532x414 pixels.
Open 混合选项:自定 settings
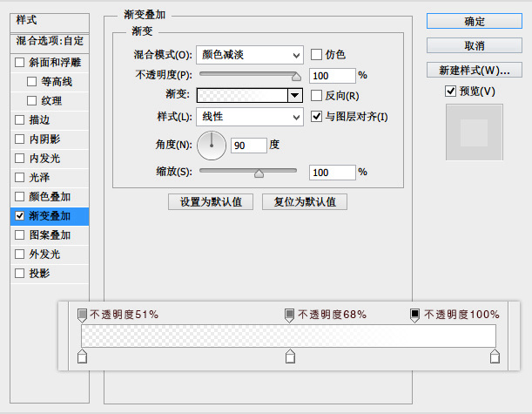click(50, 43)
